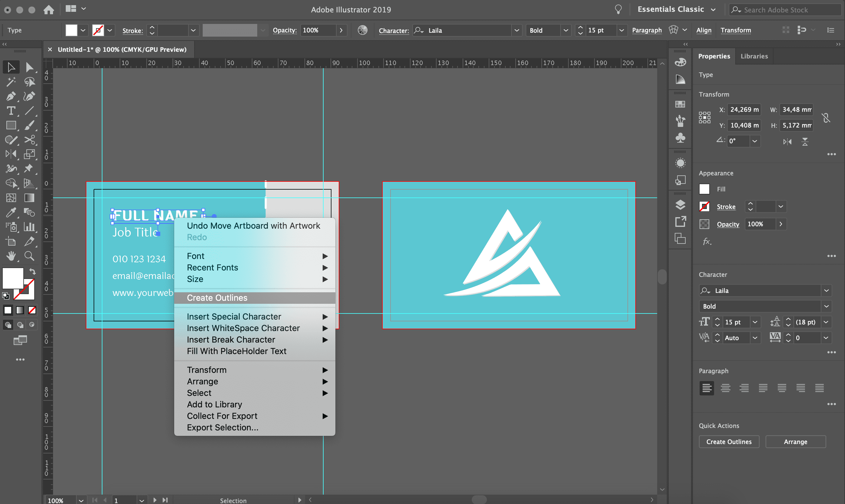Enable Draw Normal mode

(8, 325)
